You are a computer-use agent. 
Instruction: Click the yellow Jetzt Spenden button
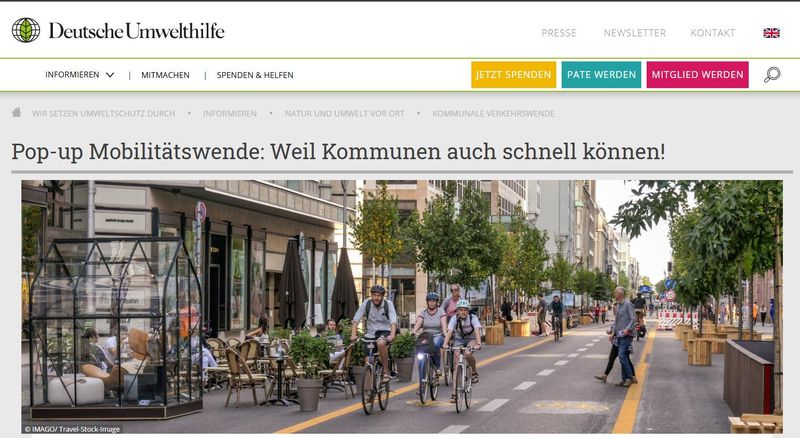pos(513,75)
